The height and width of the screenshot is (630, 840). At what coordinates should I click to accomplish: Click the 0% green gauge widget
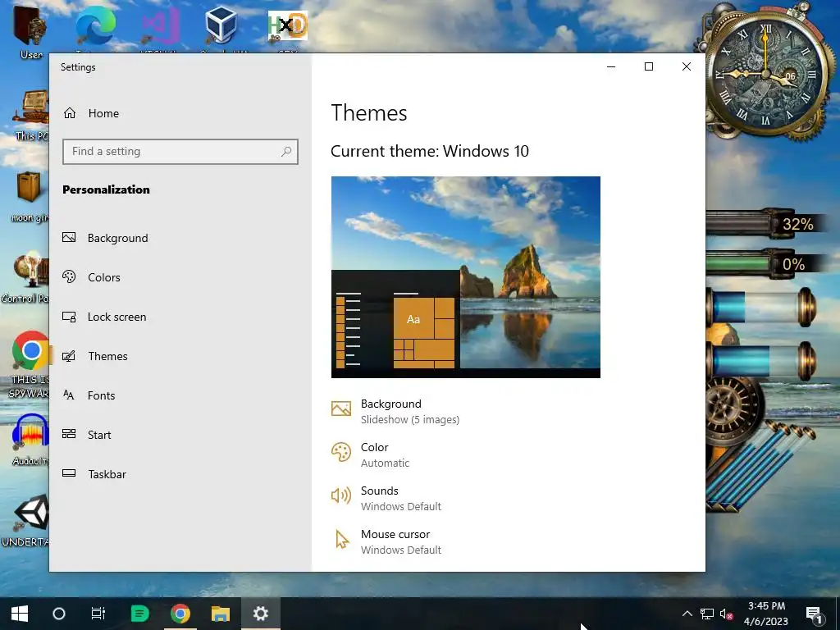(766, 264)
